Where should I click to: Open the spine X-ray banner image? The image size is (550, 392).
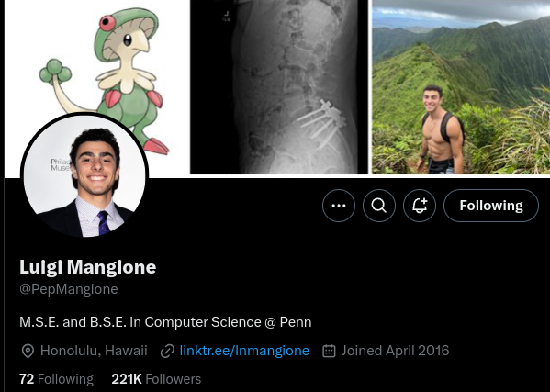point(279,86)
